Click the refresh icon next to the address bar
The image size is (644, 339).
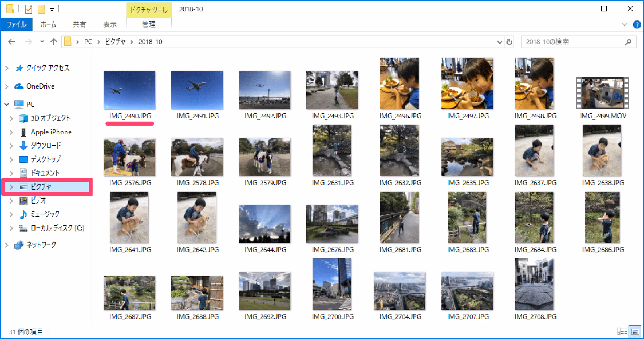(x=509, y=42)
